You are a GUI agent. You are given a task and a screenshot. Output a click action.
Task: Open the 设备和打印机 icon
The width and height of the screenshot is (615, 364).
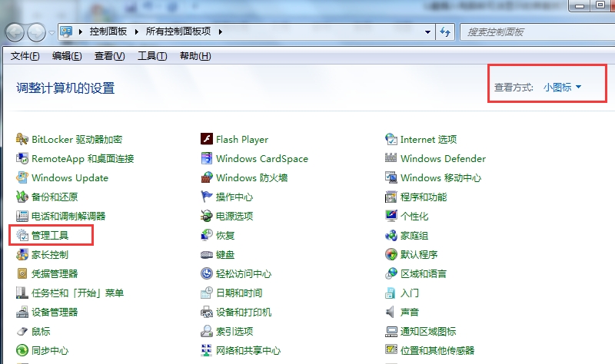click(x=207, y=312)
